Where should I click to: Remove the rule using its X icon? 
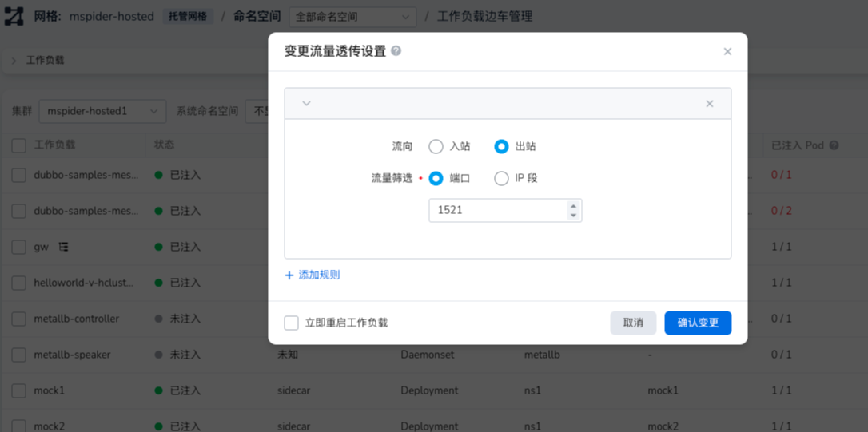709,104
